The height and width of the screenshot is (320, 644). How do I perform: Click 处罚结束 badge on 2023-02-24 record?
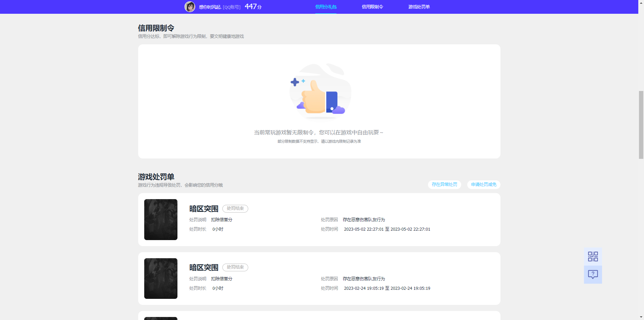click(x=235, y=267)
